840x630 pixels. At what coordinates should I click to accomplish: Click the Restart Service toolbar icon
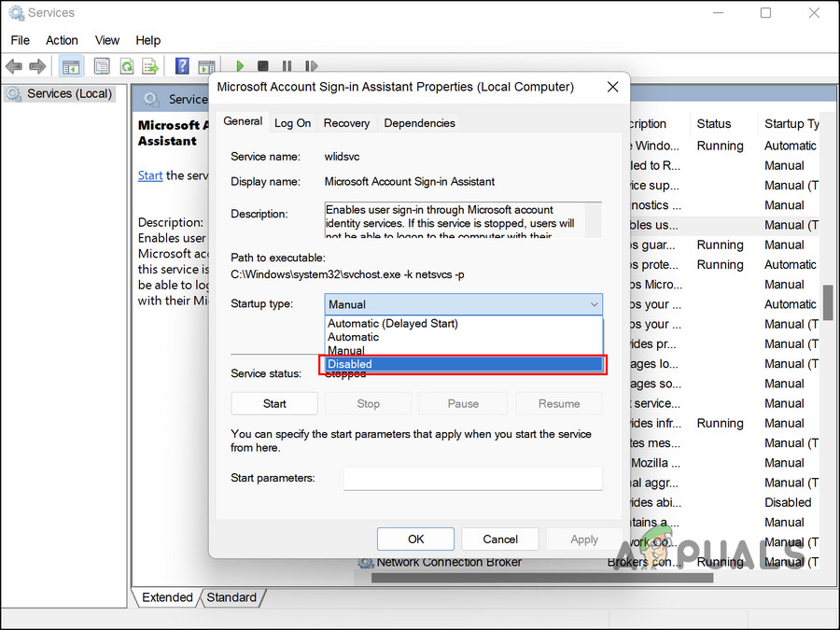(x=311, y=66)
